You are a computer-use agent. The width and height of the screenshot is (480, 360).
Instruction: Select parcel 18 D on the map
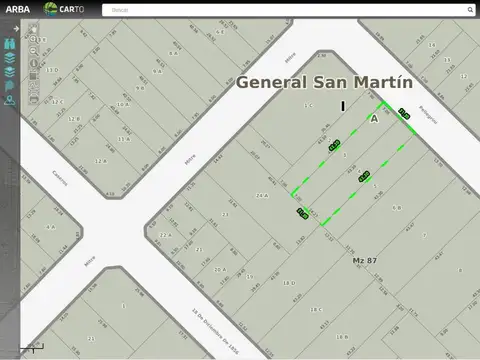[x=289, y=283]
